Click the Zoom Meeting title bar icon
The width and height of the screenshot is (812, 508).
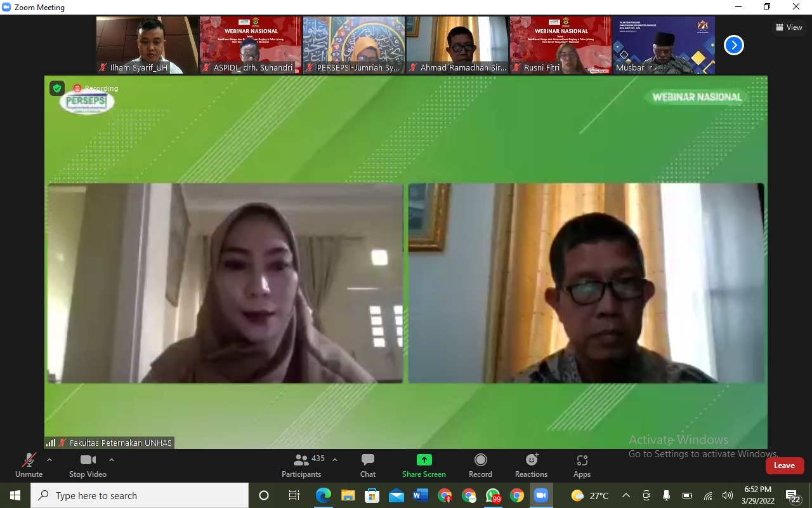[x=6, y=7]
